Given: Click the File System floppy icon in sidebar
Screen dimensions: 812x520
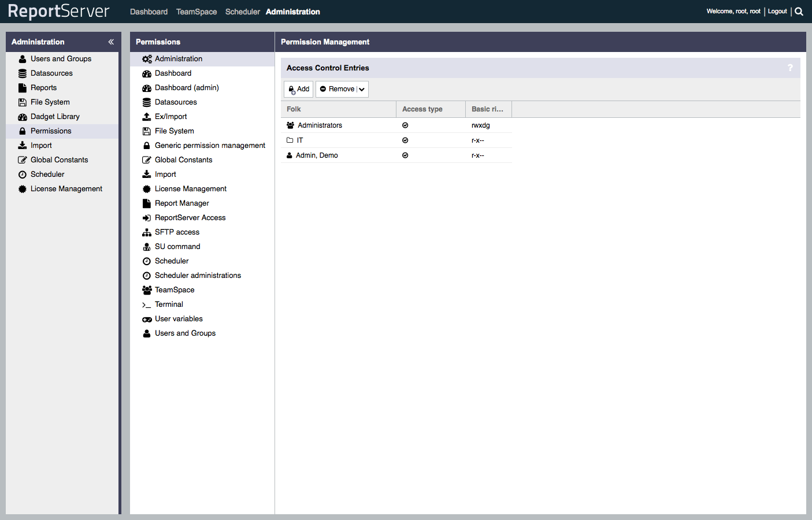Looking at the screenshot, I should (23, 102).
